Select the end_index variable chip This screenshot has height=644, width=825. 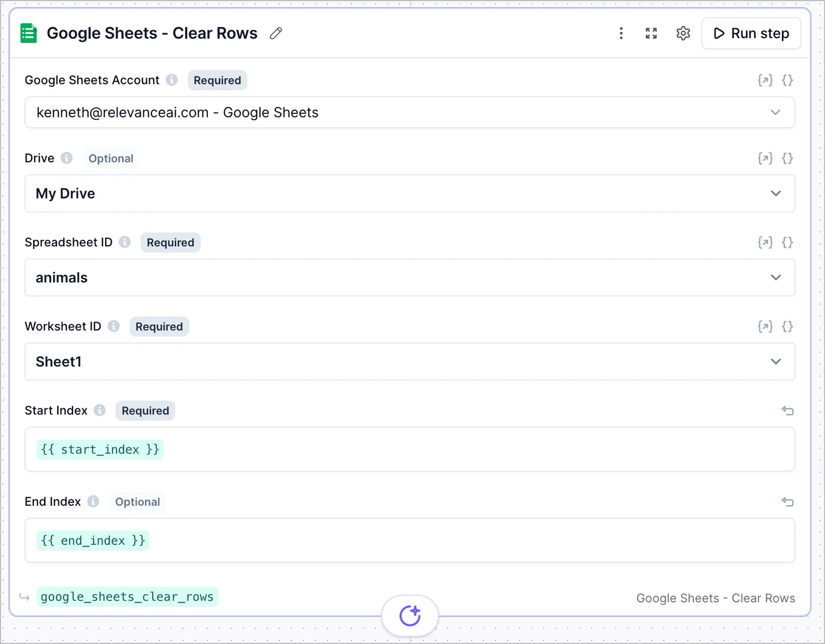93,541
